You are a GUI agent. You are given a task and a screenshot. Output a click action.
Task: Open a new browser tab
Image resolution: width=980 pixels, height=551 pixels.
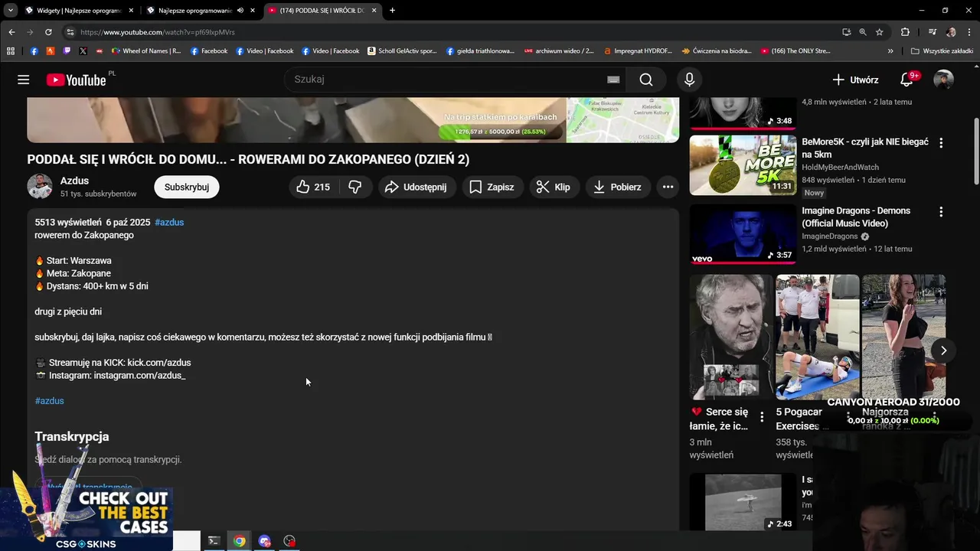[392, 11]
